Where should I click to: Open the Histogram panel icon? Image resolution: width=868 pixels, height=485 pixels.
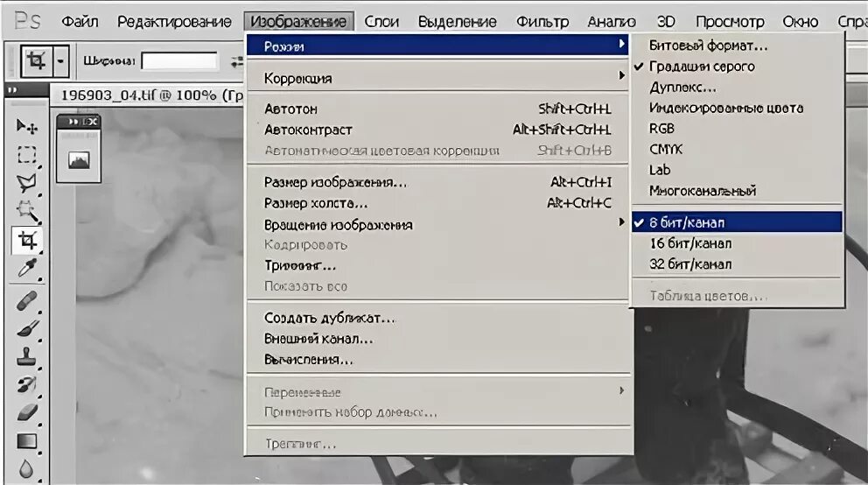click(79, 160)
